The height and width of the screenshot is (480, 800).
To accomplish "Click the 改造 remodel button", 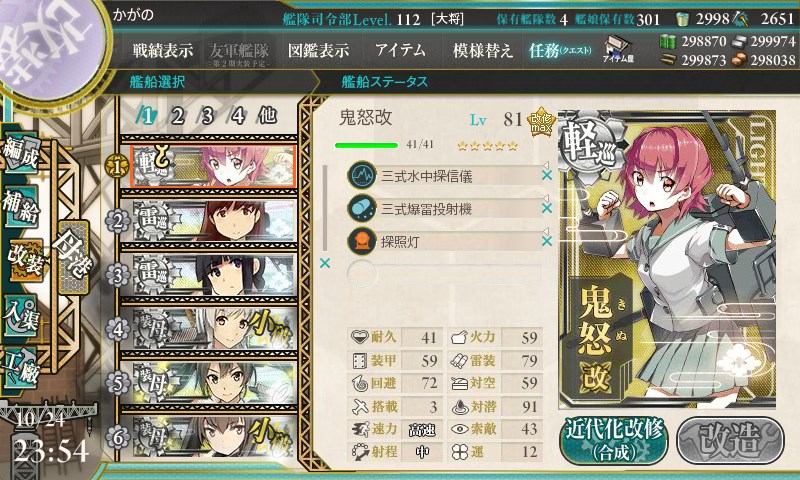I will 730,440.
